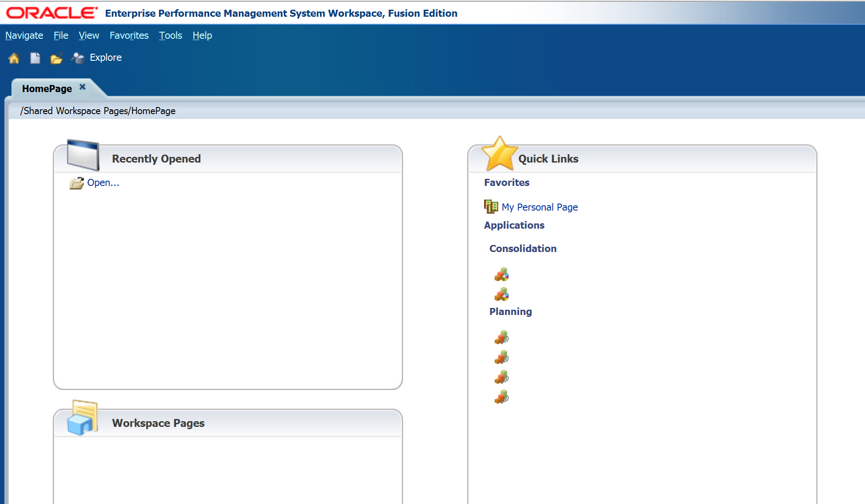This screenshot has height=504, width=865.
Task: Open fourth Planning application icon
Action: 501,397
